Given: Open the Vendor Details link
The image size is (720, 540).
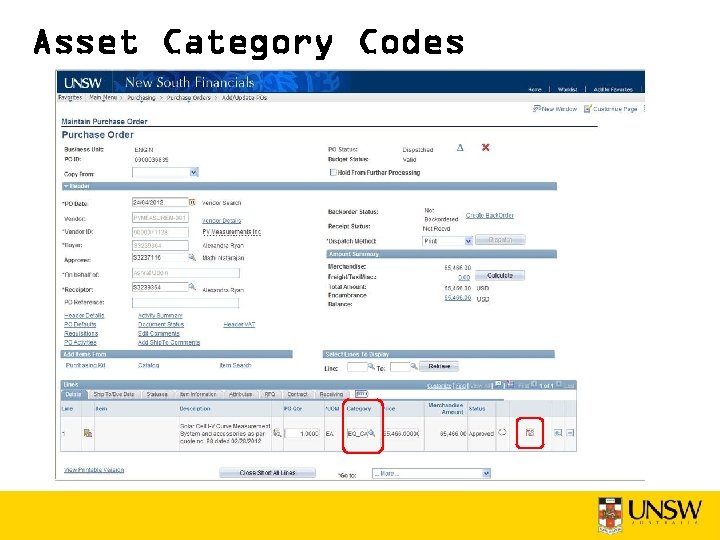Looking at the screenshot, I should pos(221,221).
